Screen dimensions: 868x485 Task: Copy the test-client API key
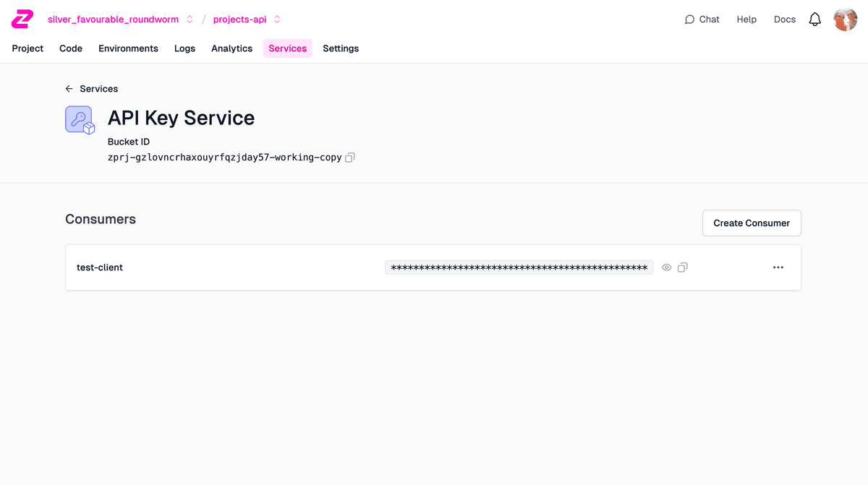point(683,267)
